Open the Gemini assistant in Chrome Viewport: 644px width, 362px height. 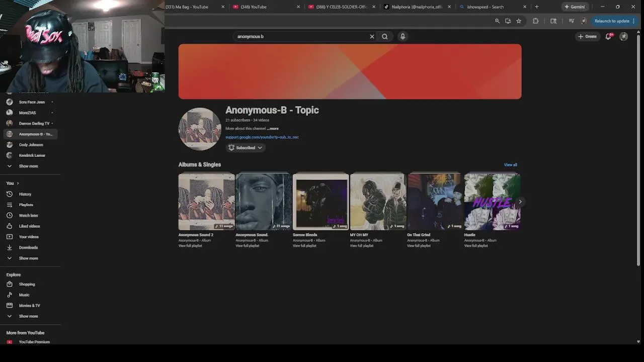(x=575, y=7)
